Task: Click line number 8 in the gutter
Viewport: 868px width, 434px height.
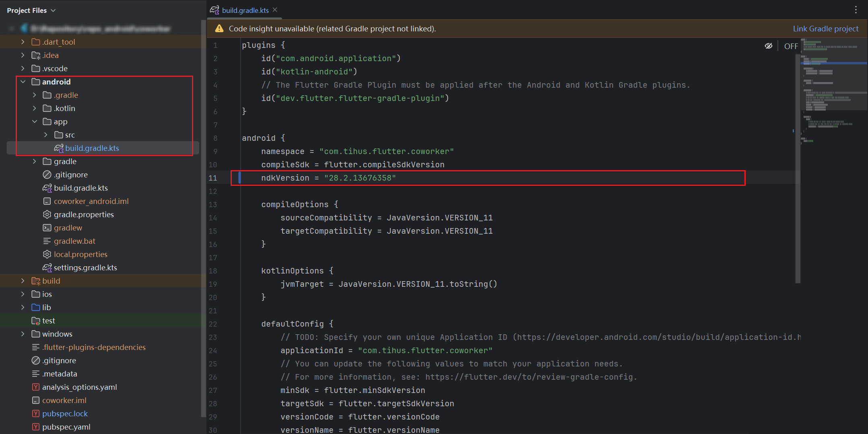Action: [x=215, y=138]
